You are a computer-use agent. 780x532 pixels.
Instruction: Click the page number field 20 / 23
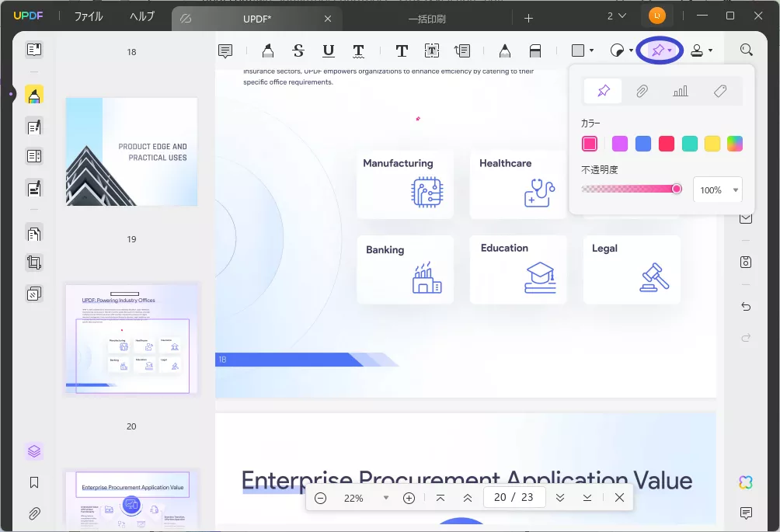pyautogui.click(x=514, y=497)
